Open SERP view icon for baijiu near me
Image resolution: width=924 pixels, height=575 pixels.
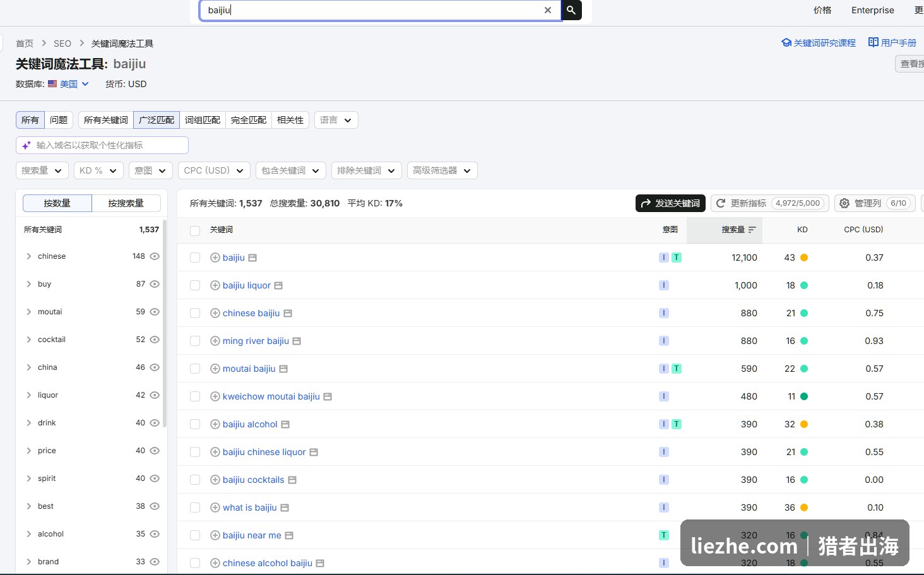[289, 535]
